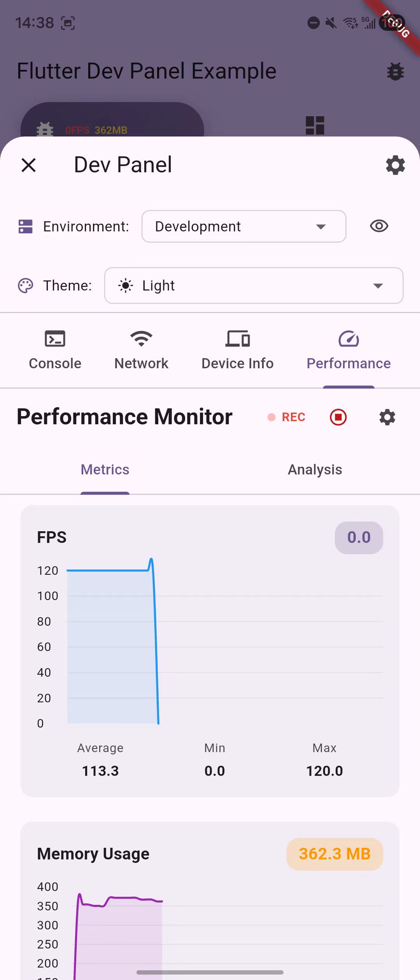Click the REC recording indicator
This screenshot has height=980, width=420.
[x=286, y=417]
